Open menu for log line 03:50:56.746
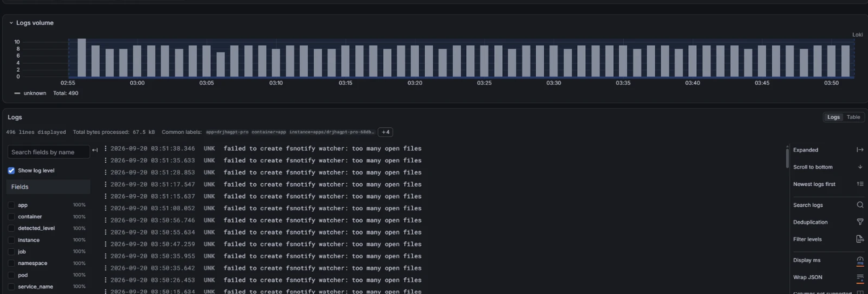Image resolution: width=868 pixels, height=294 pixels. coord(105,220)
